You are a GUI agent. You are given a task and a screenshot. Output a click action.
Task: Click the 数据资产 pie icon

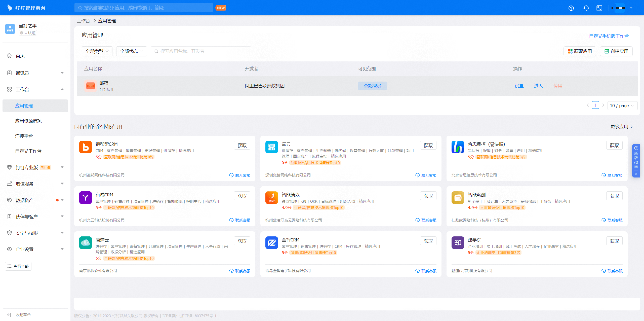pos(9,200)
